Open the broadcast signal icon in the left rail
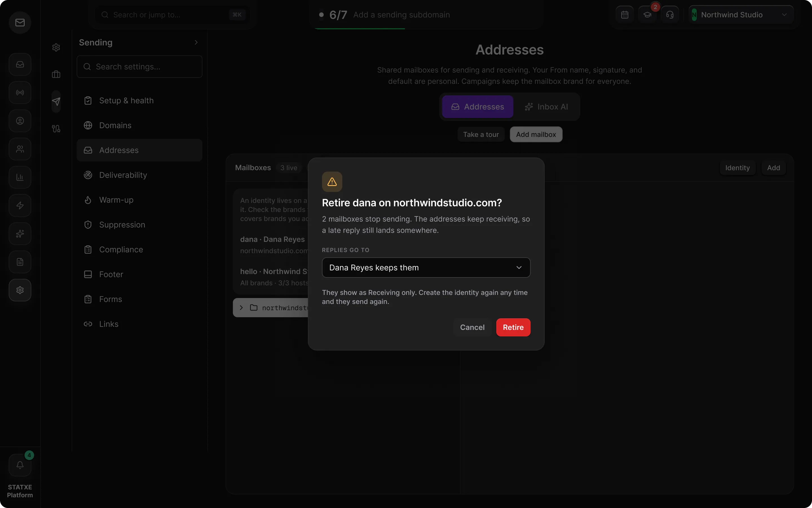Screen dimensions: 812x508 point(20,92)
